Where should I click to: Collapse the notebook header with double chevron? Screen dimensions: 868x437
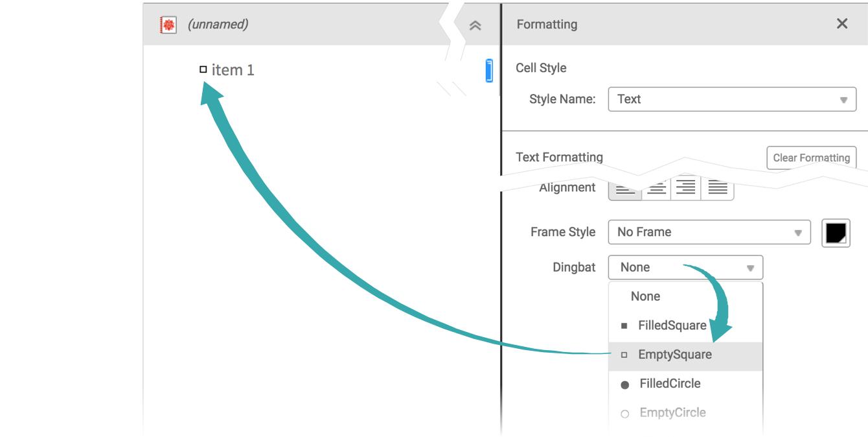pos(475,25)
